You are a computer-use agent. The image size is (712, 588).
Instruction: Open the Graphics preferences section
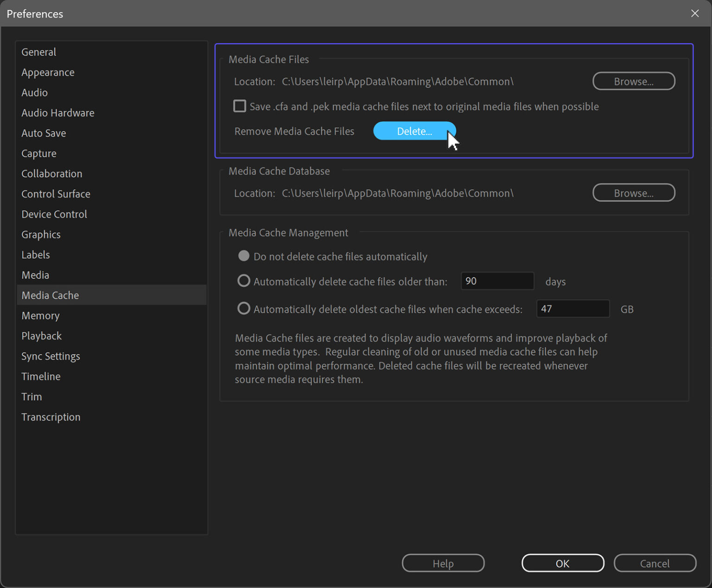pyautogui.click(x=41, y=235)
